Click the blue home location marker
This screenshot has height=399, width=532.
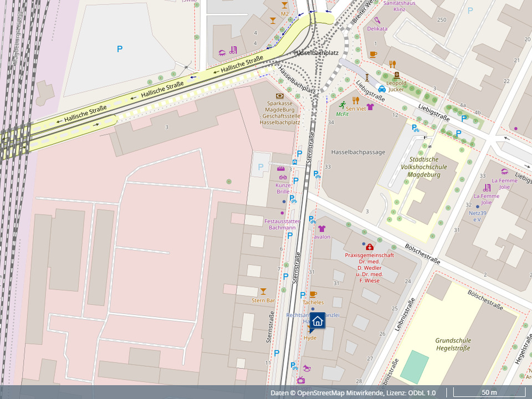pyautogui.click(x=318, y=321)
